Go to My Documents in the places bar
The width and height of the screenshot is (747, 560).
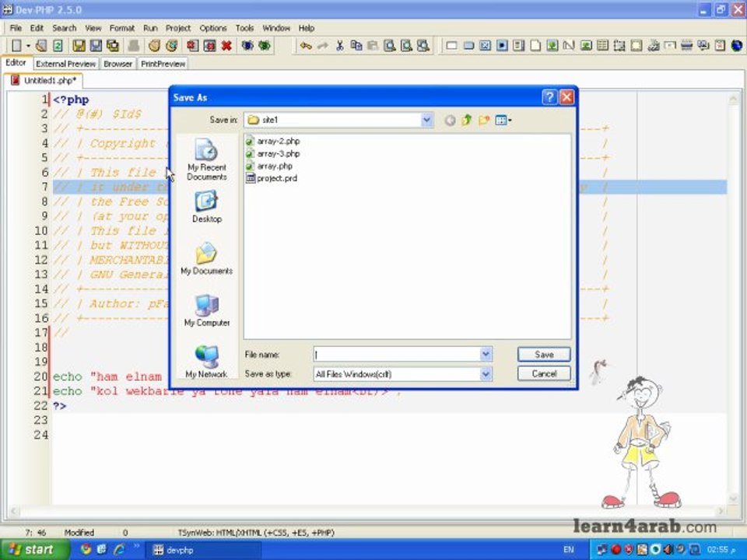click(x=207, y=258)
